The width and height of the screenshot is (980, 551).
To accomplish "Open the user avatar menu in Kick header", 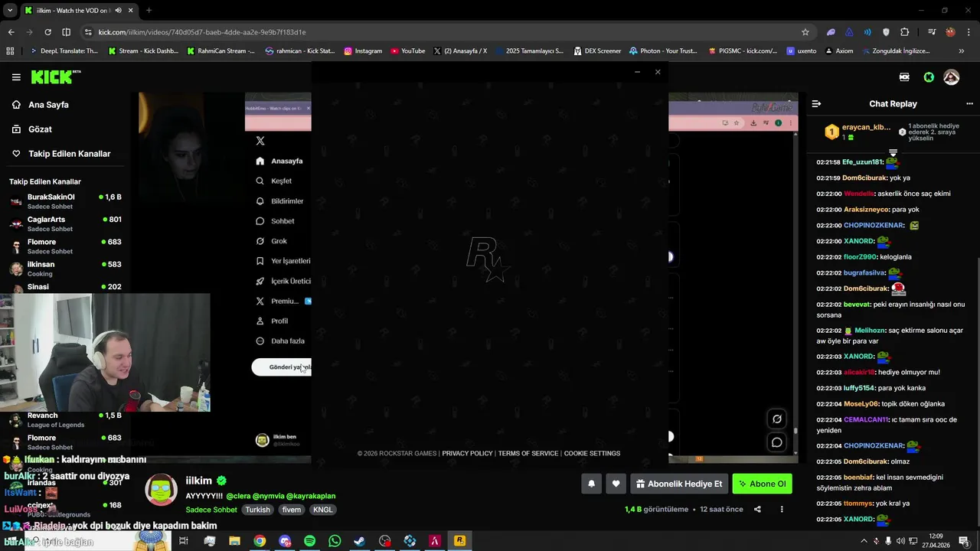I will pyautogui.click(x=952, y=77).
